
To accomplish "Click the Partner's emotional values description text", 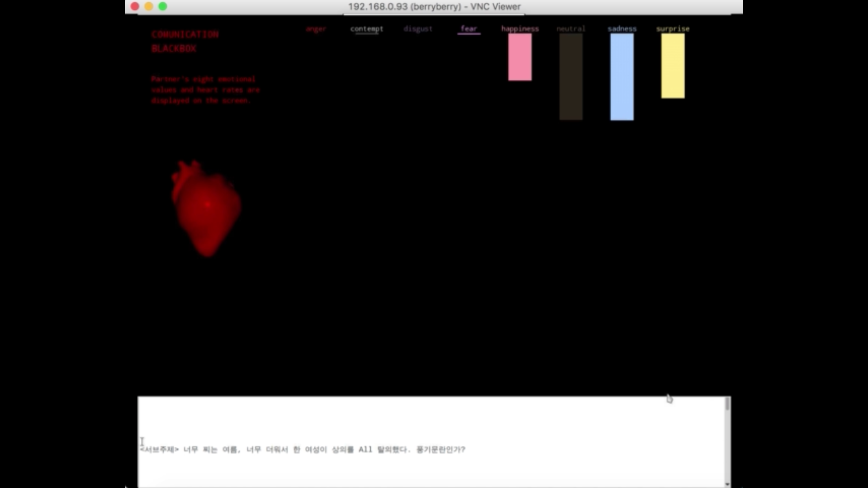I will coord(205,90).
